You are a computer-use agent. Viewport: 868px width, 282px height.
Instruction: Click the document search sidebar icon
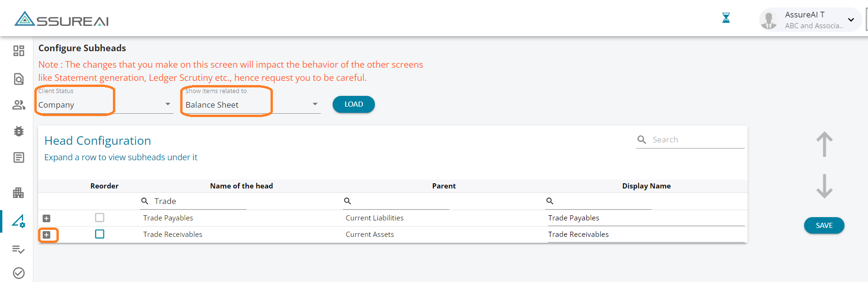pyautogui.click(x=19, y=79)
